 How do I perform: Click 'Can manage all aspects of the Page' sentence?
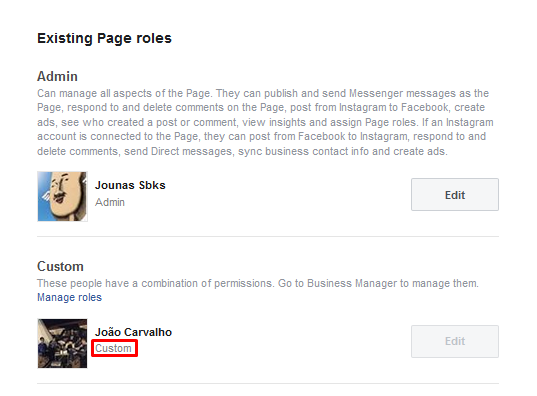[x=125, y=93]
